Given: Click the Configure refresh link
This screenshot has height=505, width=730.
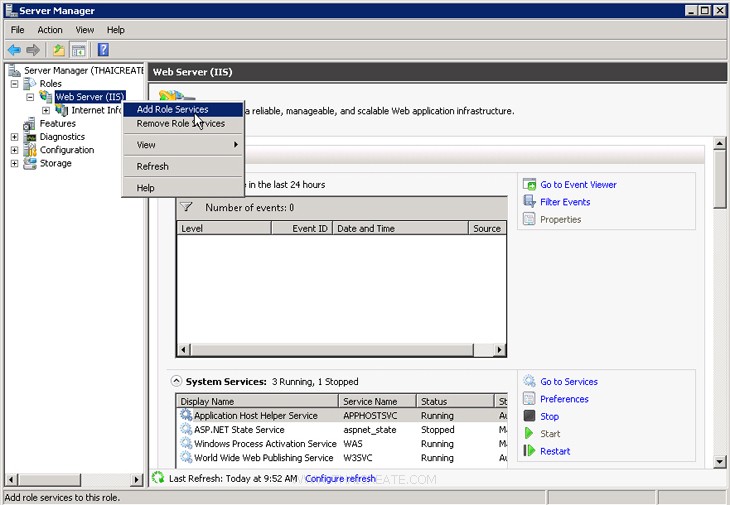Looking at the screenshot, I should click(x=340, y=479).
